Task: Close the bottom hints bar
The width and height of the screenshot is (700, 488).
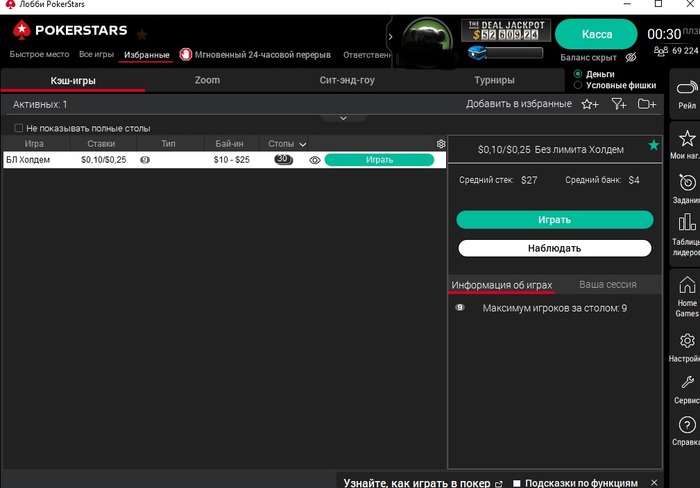Action: coord(654,483)
